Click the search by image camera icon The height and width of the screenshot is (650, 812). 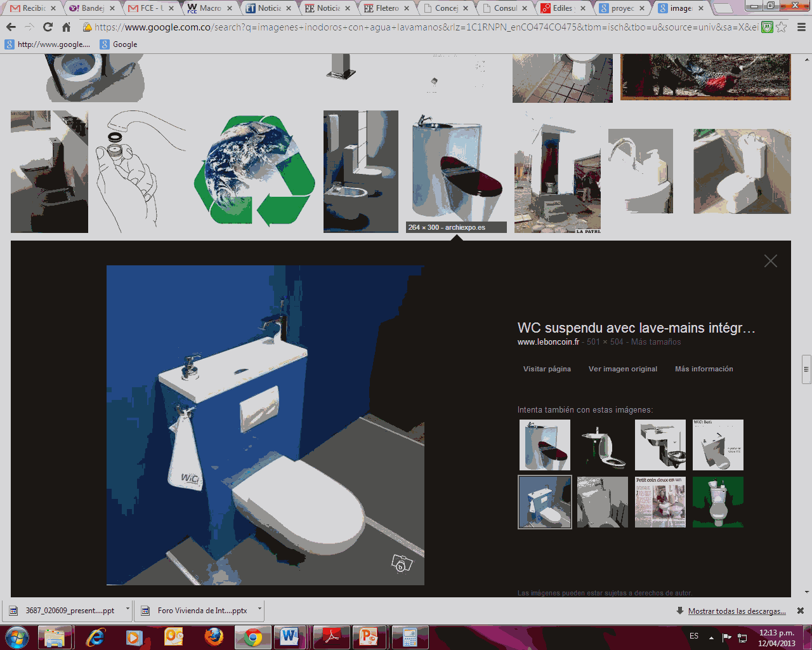click(x=402, y=563)
